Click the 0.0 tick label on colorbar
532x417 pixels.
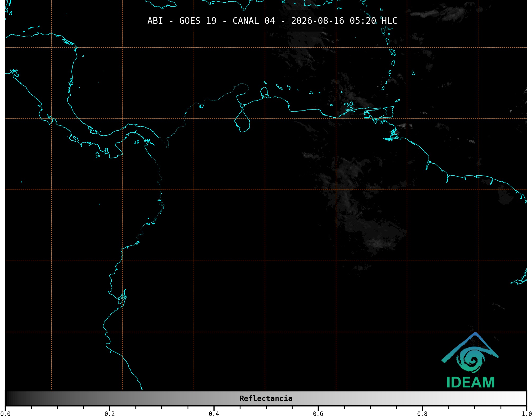pyautogui.click(x=5, y=414)
